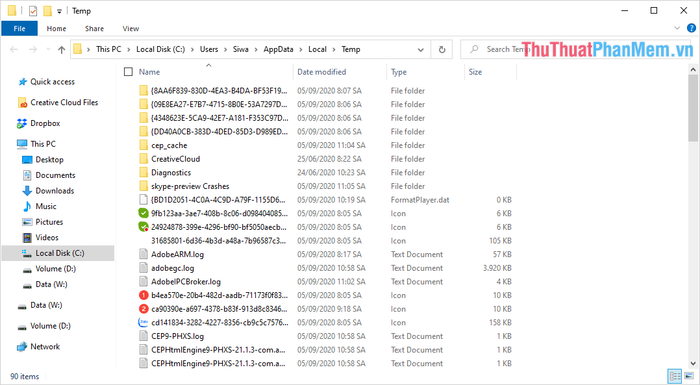The height and width of the screenshot is (385, 700).
Task: Select the {8AA6F839-830D folder icon
Action: [143, 91]
